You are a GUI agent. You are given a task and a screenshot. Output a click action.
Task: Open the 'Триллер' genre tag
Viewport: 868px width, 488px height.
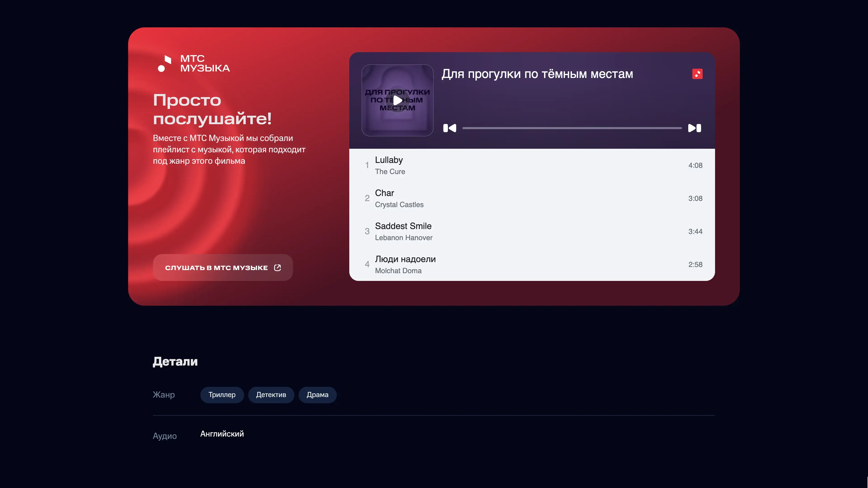click(222, 395)
